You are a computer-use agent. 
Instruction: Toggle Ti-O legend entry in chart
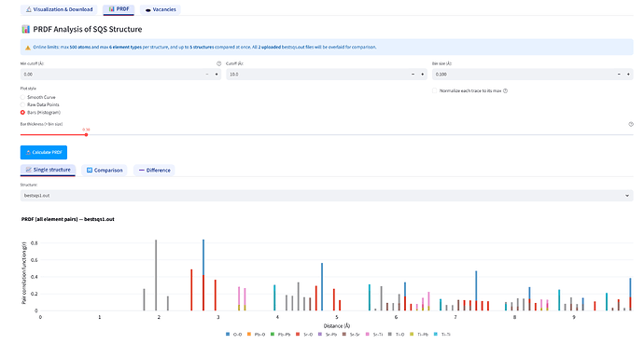397,335
